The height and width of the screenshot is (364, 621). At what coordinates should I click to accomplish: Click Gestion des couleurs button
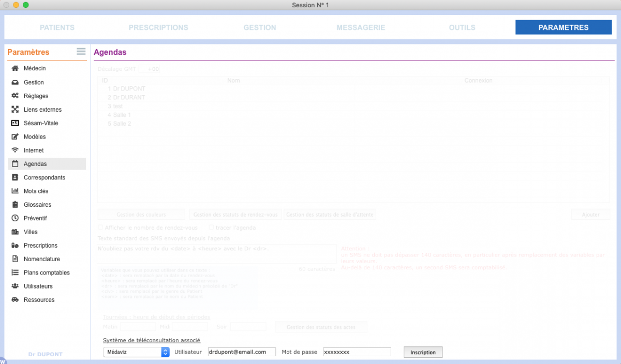pos(141,215)
